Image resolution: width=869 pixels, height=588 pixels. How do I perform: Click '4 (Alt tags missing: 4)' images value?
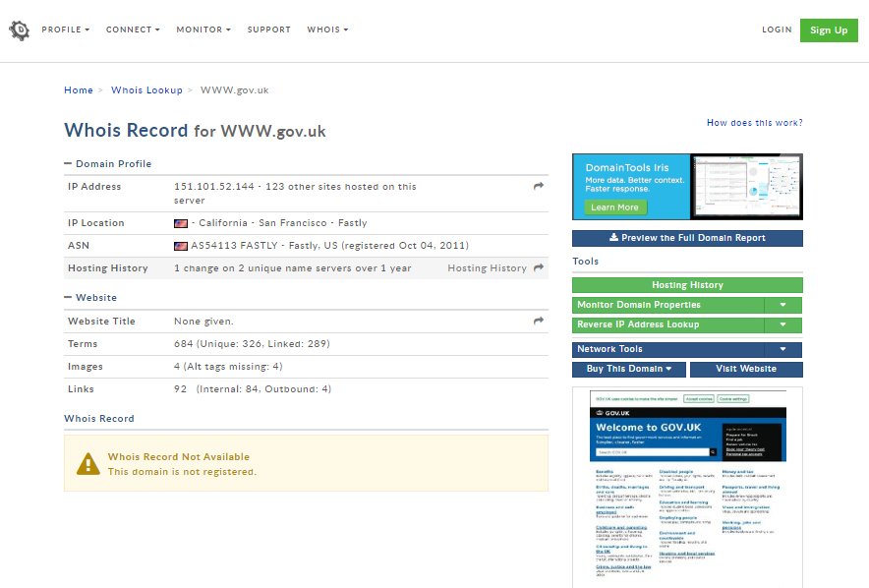[x=228, y=367]
